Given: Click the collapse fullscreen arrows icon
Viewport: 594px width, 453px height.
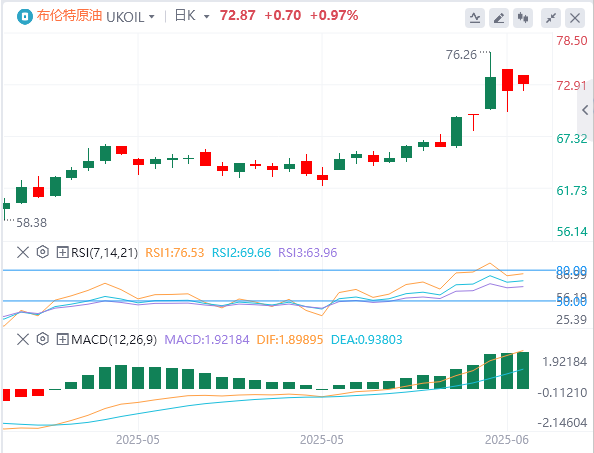Looking at the screenshot, I should pyautogui.click(x=551, y=18).
